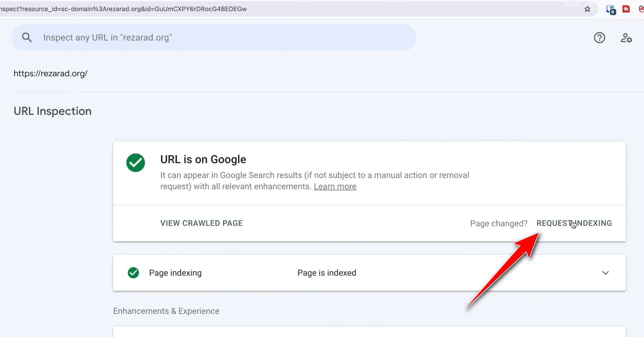The width and height of the screenshot is (644, 337).
Task: Open the Search Console help icon
Action: coord(599,38)
